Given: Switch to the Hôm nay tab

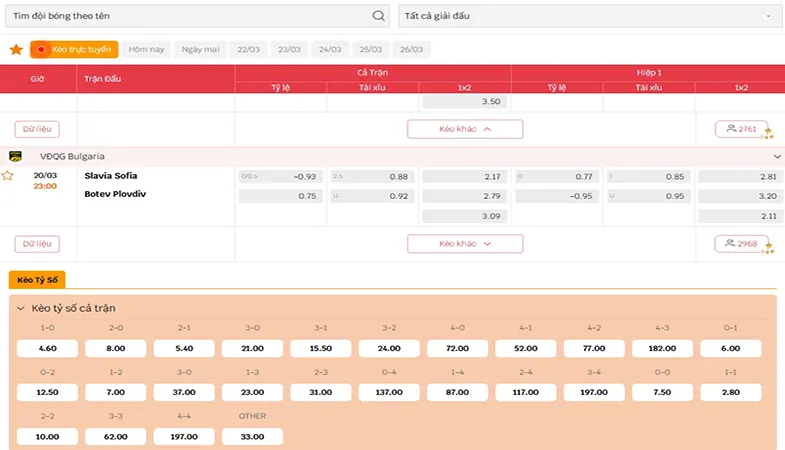Looking at the screenshot, I should [146, 50].
